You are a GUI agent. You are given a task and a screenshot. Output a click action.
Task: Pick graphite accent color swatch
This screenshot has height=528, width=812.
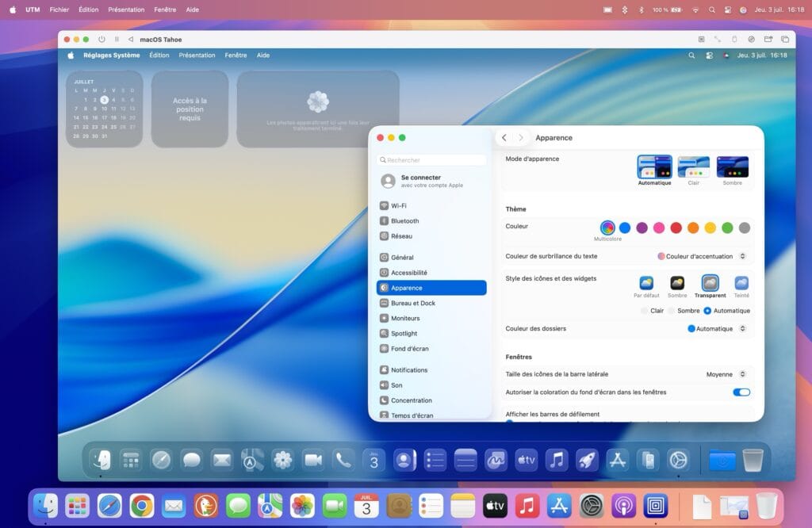point(744,228)
